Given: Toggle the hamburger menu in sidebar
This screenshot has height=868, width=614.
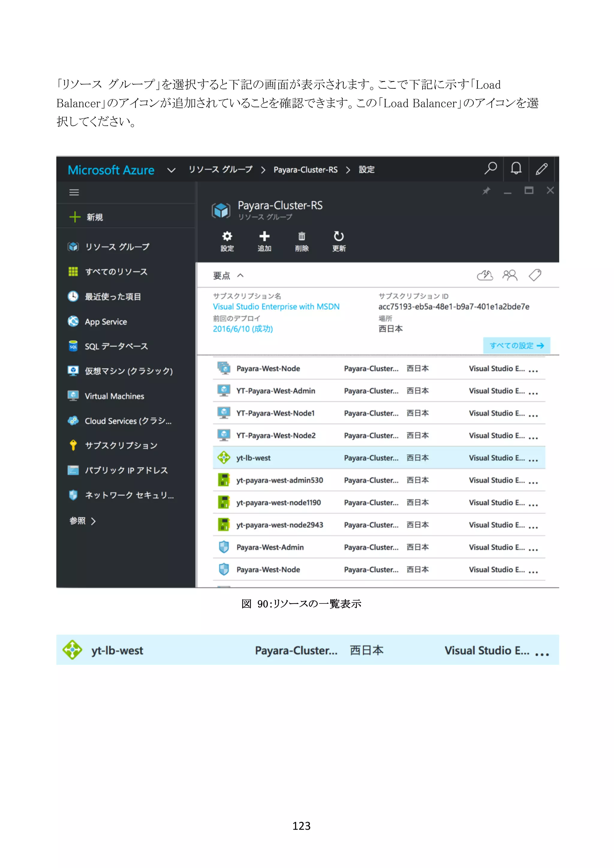Looking at the screenshot, I should 74,192.
